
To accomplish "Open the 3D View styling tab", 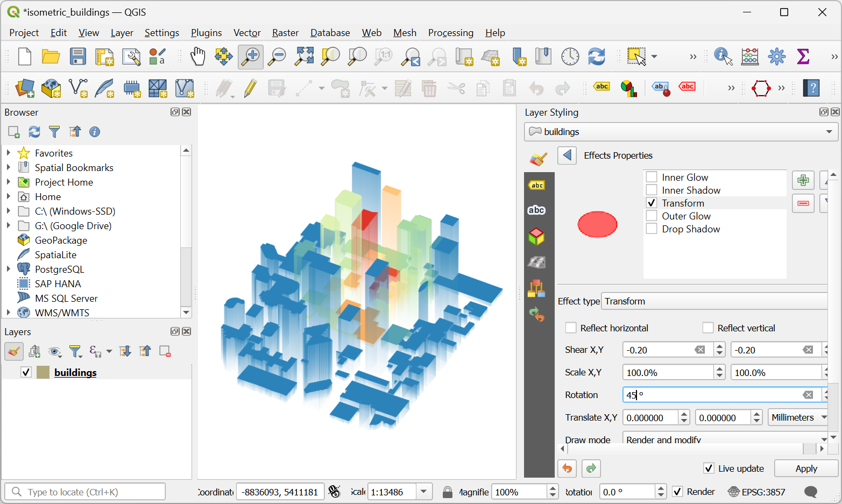I will coord(536,237).
